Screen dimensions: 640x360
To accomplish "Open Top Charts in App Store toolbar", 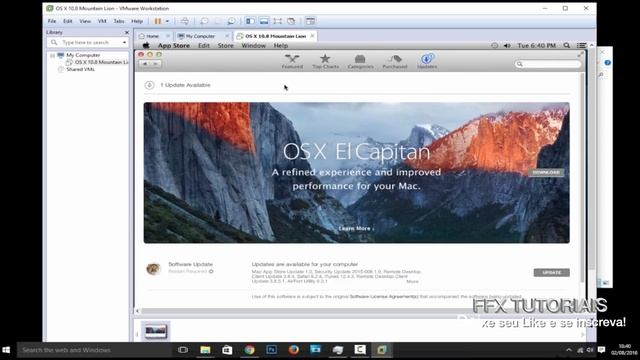I will 325,61.
